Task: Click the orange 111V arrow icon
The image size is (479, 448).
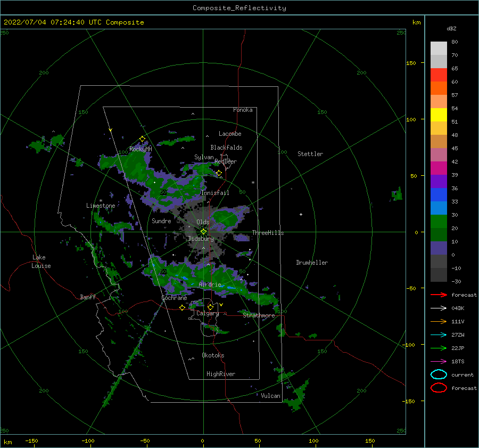Action: click(x=439, y=321)
